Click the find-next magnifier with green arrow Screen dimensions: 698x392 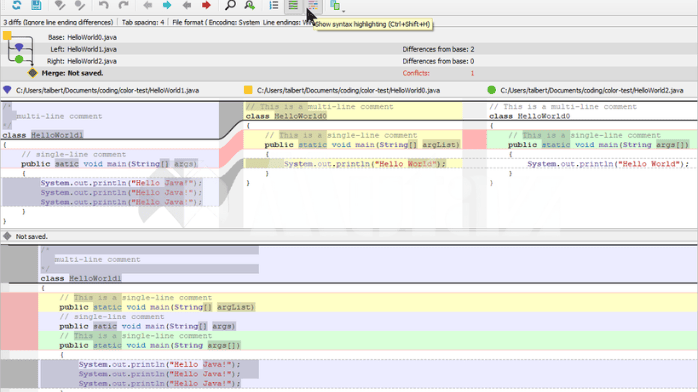pyautogui.click(x=250, y=5)
